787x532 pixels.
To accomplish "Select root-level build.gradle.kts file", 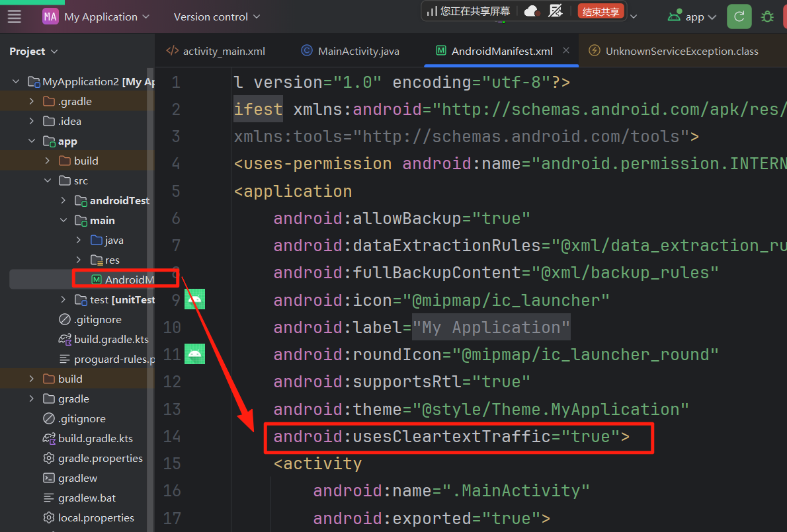I will pos(89,438).
